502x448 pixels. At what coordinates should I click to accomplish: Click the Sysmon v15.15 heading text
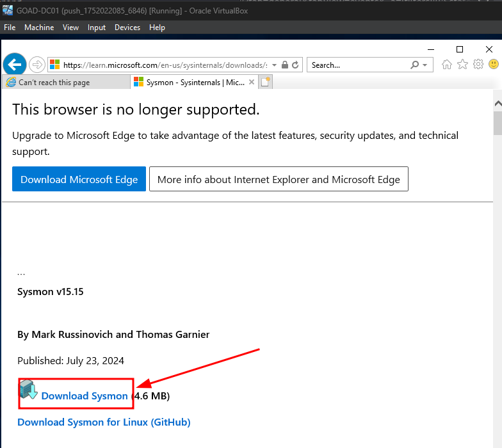50,292
